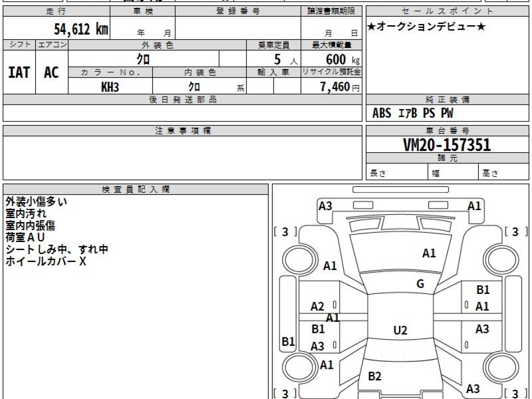Screen dimensions: 532x399
Task: Click the B2 mark on the rear hatch
Action: coord(375,376)
